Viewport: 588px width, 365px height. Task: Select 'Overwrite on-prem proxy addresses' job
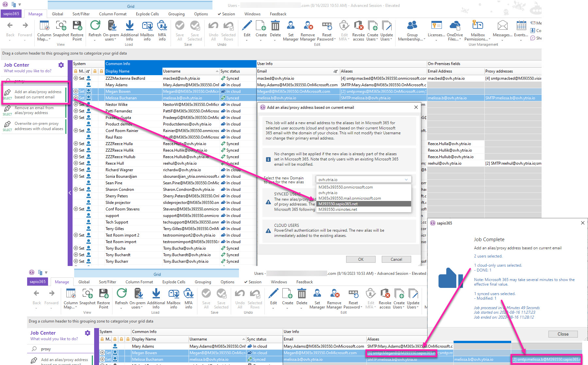[34, 126]
